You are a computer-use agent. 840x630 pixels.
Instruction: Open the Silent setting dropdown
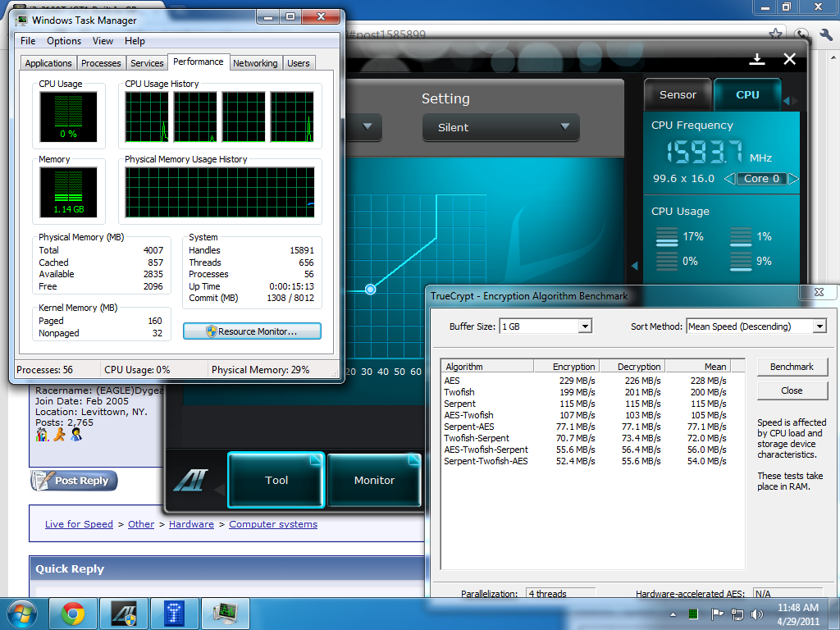coord(501,127)
